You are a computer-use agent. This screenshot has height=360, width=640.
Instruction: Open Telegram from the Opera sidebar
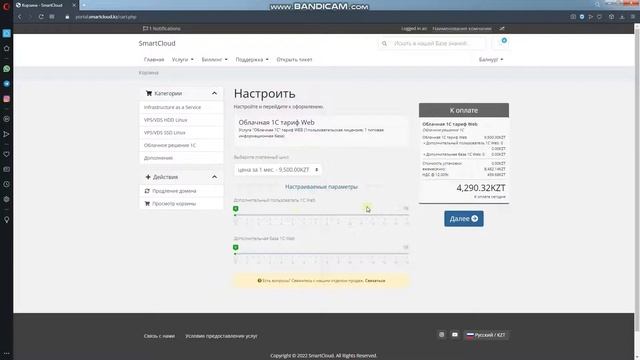point(7,84)
